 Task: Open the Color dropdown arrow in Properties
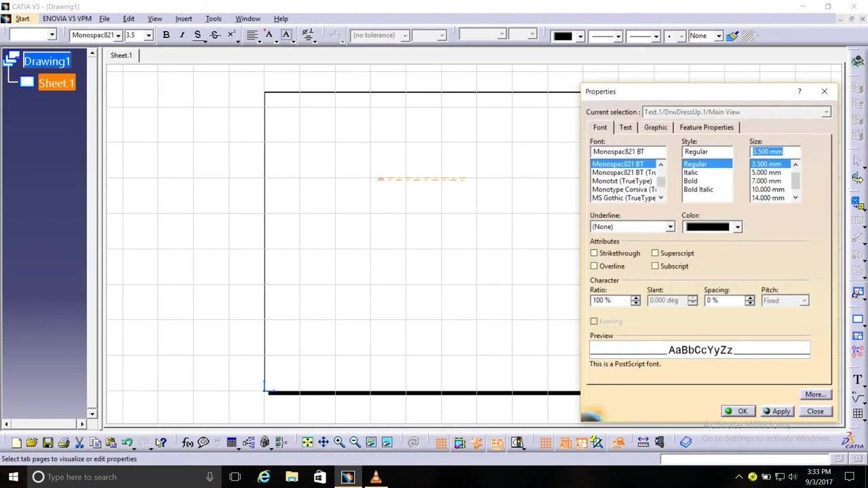click(737, 227)
